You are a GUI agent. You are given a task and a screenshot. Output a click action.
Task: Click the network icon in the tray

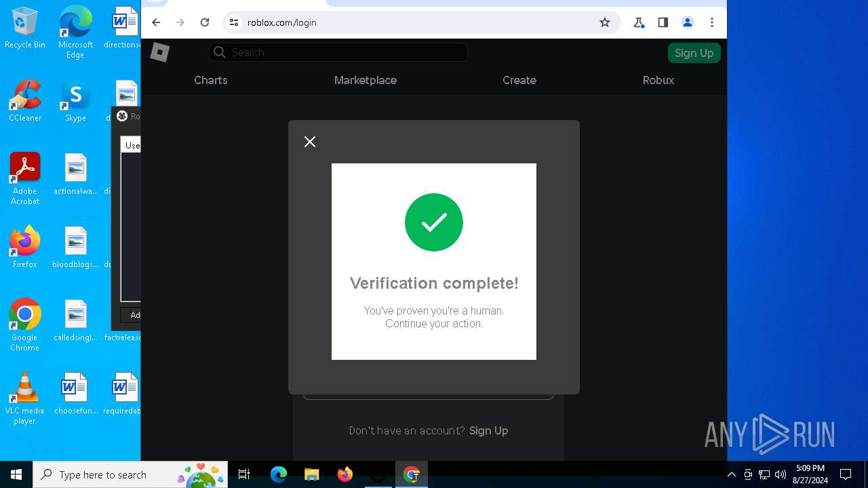764,474
